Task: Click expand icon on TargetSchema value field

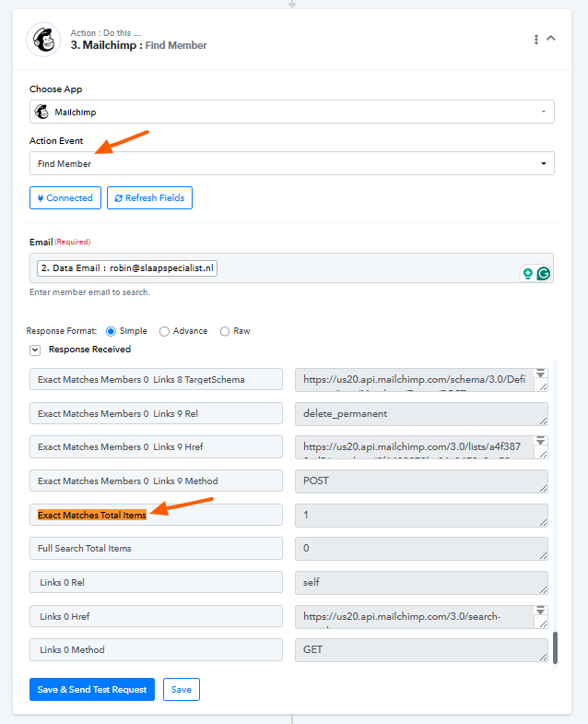Action: coord(540,374)
